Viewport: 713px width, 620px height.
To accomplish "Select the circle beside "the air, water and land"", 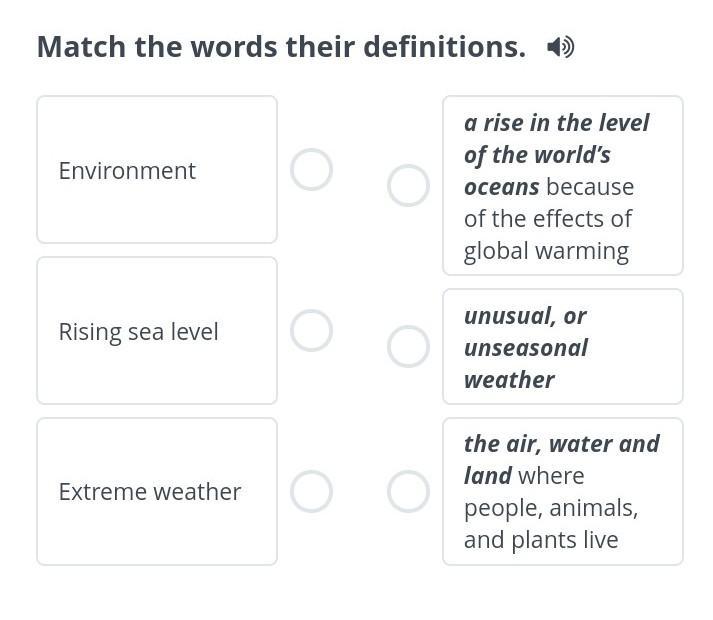I will (408, 492).
